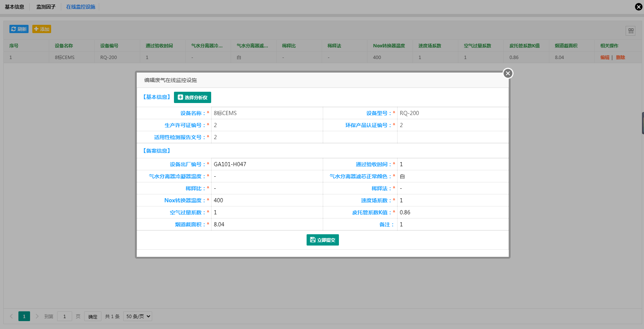Click the 设备名称 input field
This screenshot has width=644, height=329.
pos(267,113)
